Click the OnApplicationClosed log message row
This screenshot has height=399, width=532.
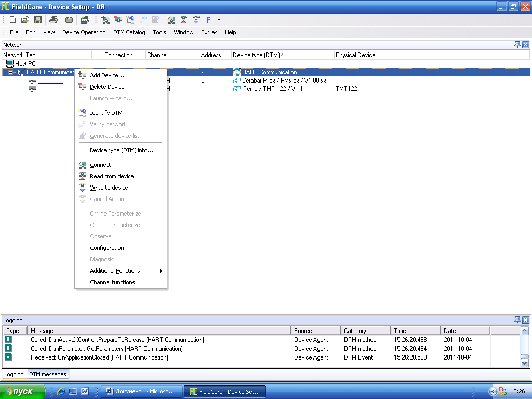tap(261, 357)
